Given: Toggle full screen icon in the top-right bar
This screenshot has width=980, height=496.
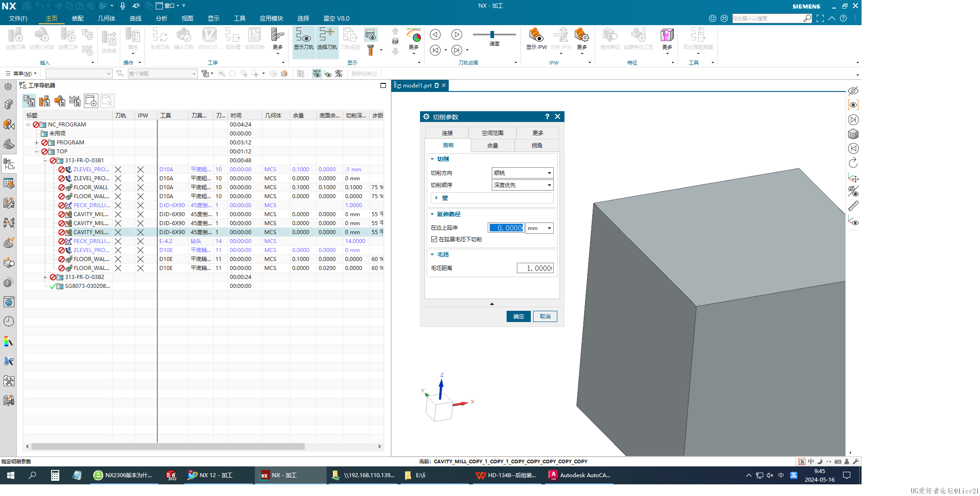Looking at the screenshot, I should coord(820,18).
